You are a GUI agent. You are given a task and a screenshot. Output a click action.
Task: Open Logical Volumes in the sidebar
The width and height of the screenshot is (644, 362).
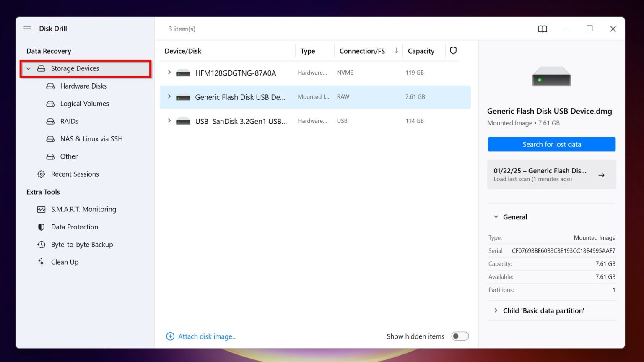tap(84, 104)
